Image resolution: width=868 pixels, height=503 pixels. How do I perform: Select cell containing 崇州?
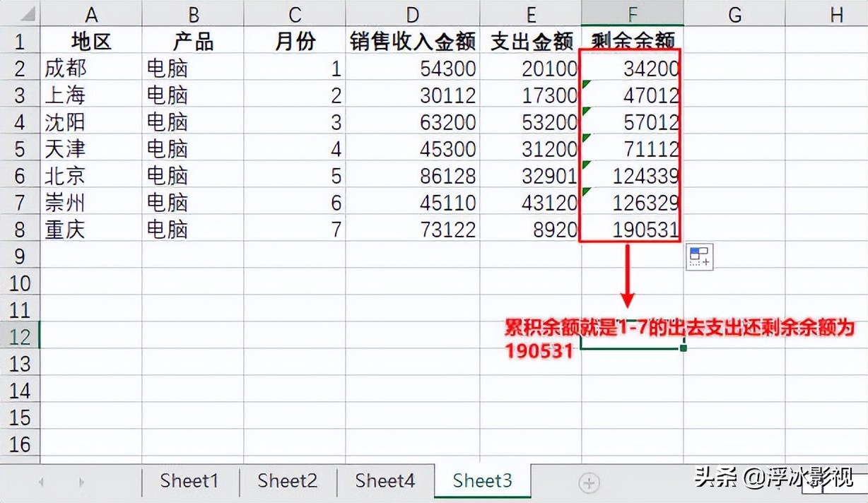(91, 203)
